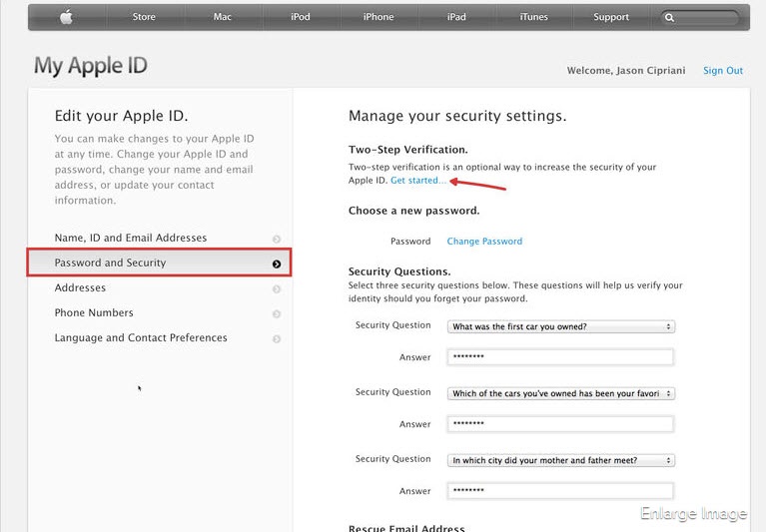Image resolution: width=766 pixels, height=532 pixels.
Task: Click the first security answer field
Action: coord(561,357)
